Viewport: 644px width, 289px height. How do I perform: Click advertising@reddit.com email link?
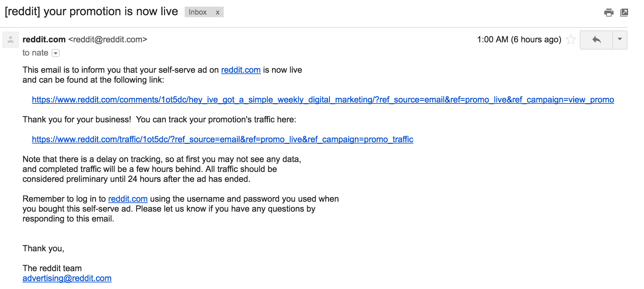pos(67,278)
